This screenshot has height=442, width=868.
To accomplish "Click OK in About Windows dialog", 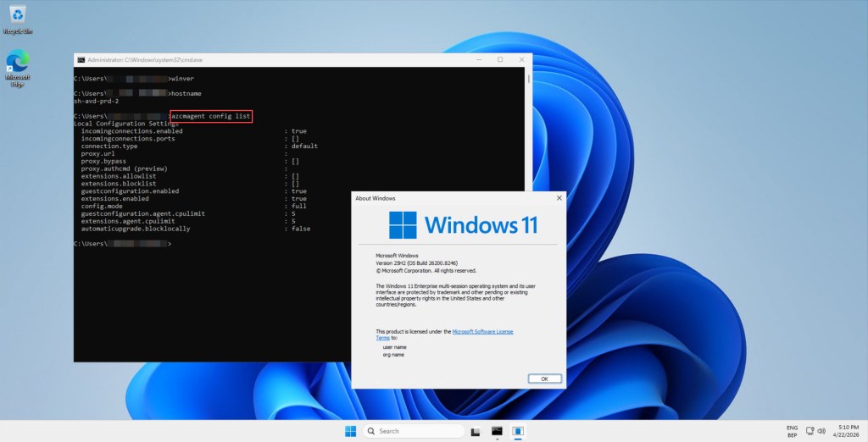I will coord(544,378).
